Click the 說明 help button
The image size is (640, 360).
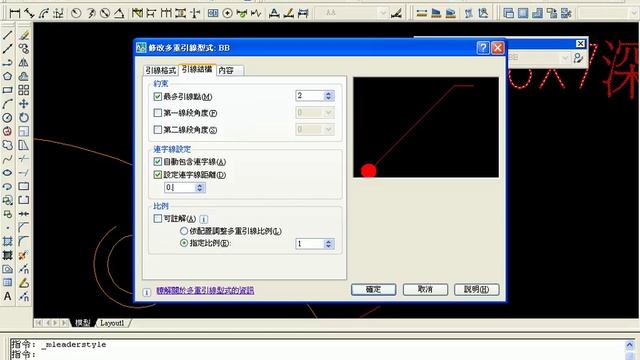click(x=477, y=289)
